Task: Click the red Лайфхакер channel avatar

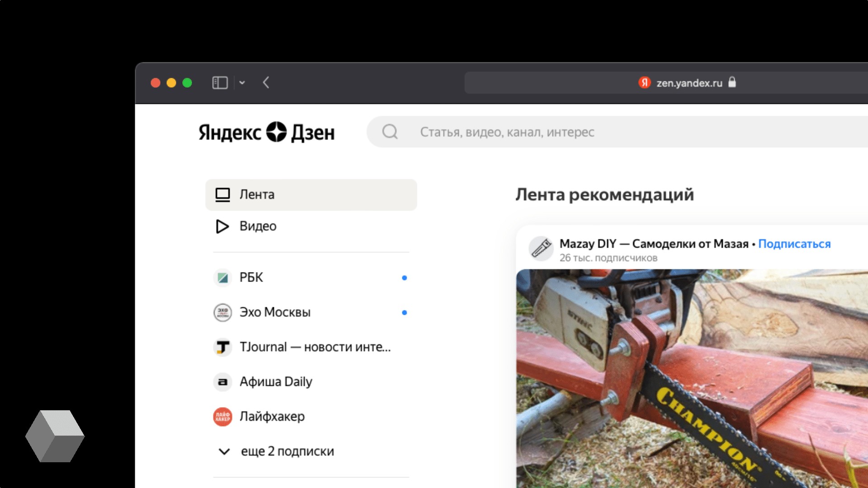Action: point(222,417)
